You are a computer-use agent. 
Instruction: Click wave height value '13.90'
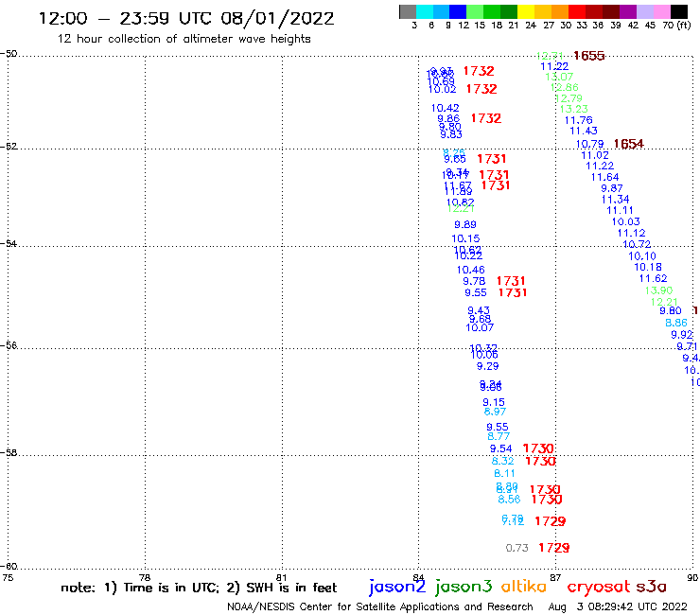coord(658,290)
